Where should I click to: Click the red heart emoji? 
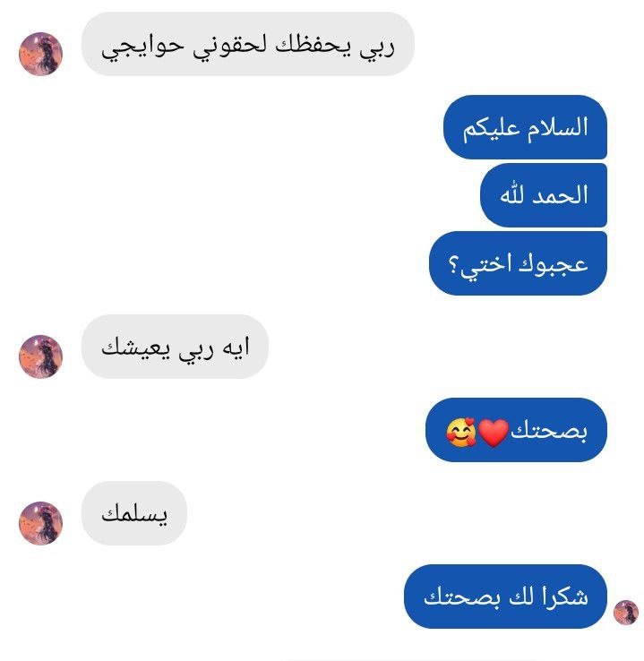pyautogui.click(x=494, y=433)
